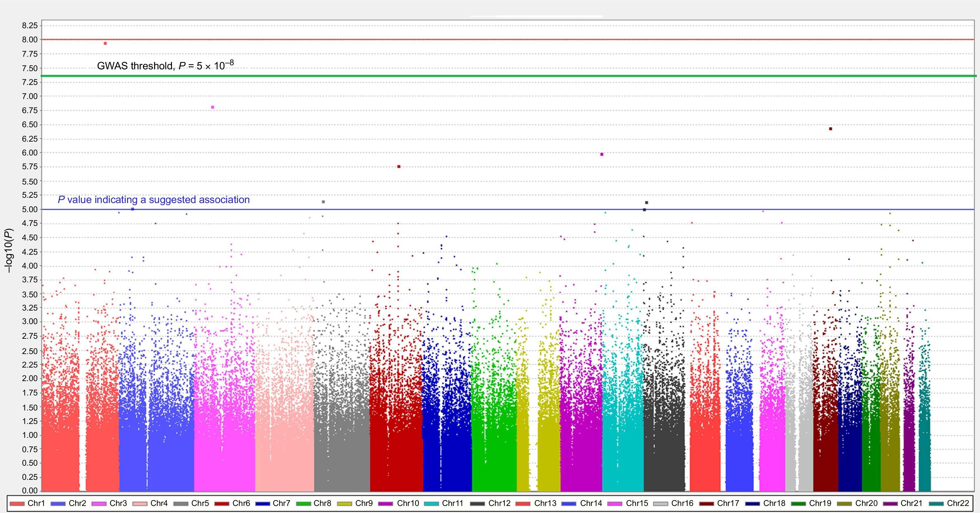This screenshot has height=513, width=980.
Task: Click the top Chr1 point near 8.00
Action: 106,43
